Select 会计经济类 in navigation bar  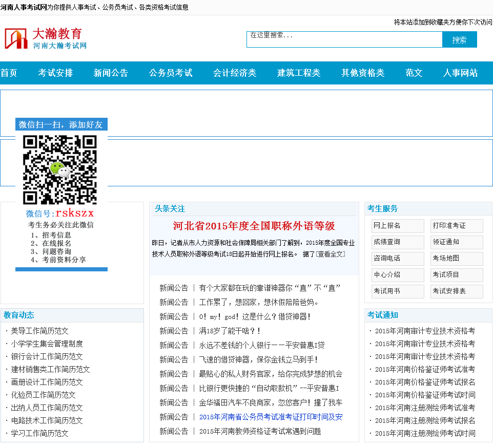coord(235,73)
